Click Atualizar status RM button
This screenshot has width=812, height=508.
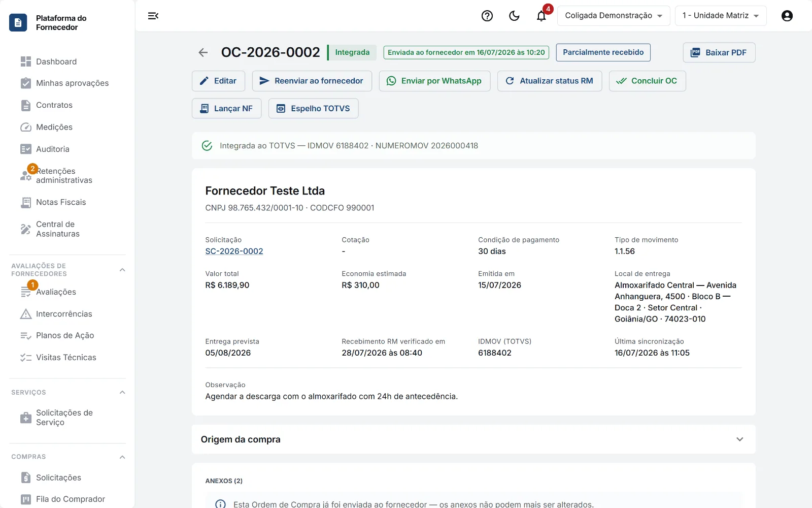pos(550,81)
